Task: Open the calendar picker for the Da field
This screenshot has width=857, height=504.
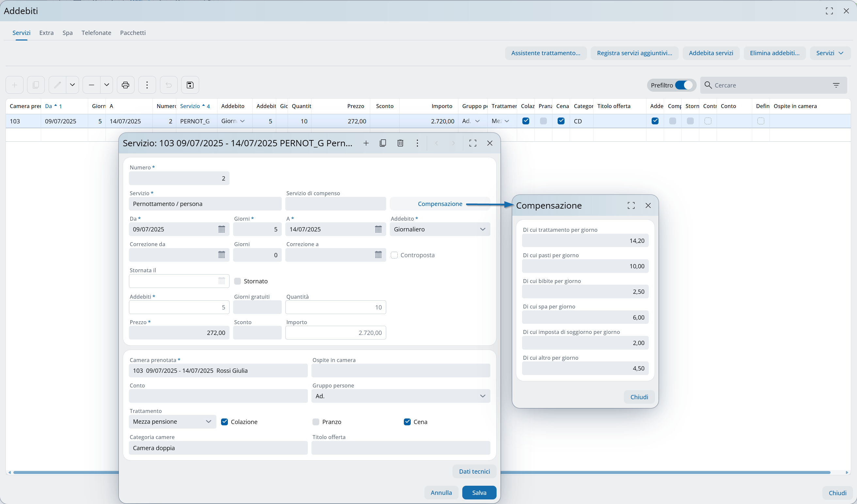Action: click(x=222, y=229)
